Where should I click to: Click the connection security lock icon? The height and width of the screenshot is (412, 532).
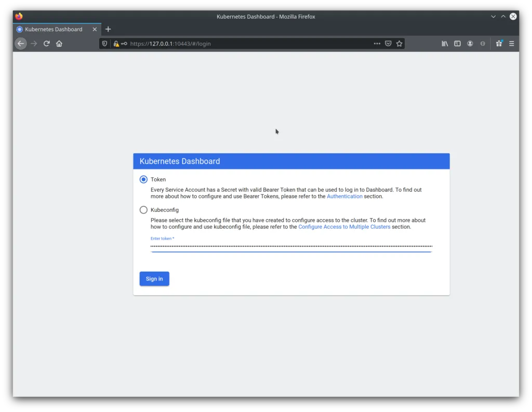tap(116, 44)
